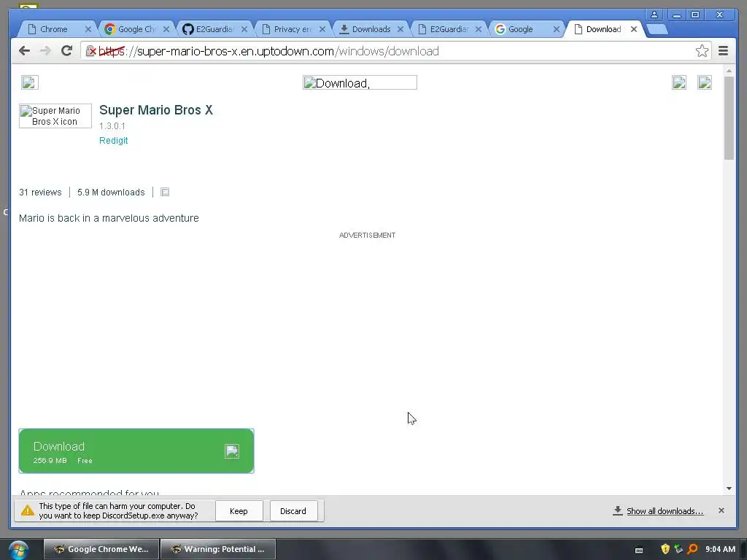Click the page scrollbar down arrow
This screenshot has width=747, height=560.
pos(729,488)
